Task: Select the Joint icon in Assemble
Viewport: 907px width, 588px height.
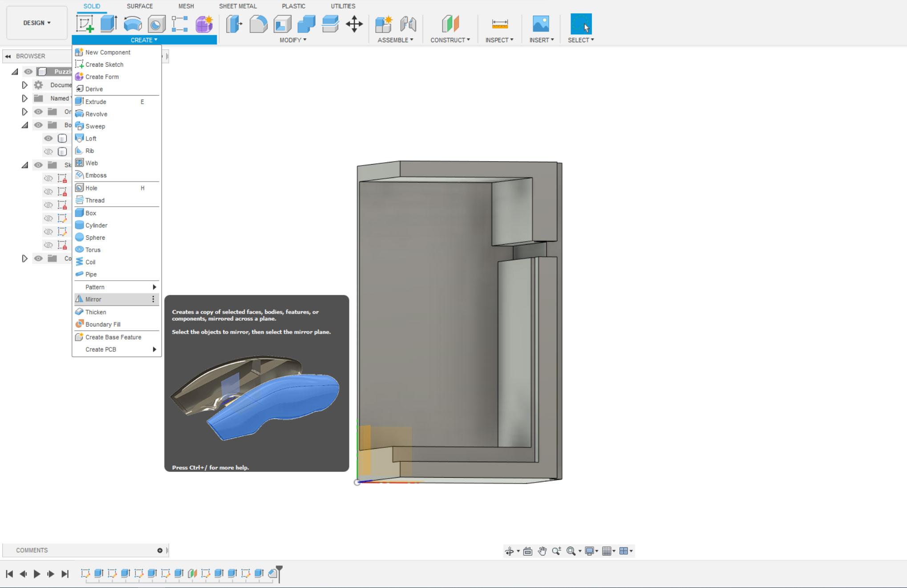Action: pos(408,24)
